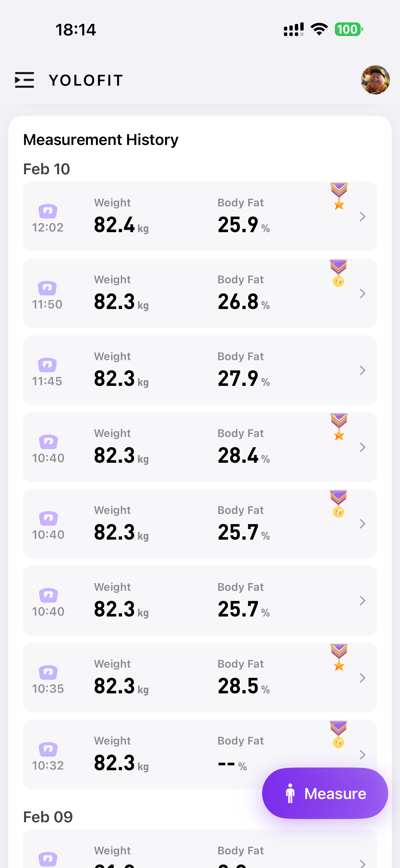This screenshot has height=868, width=400.
Task: Tap the scale icon above 10:35
Action: pyautogui.click(x=48, y=672)
